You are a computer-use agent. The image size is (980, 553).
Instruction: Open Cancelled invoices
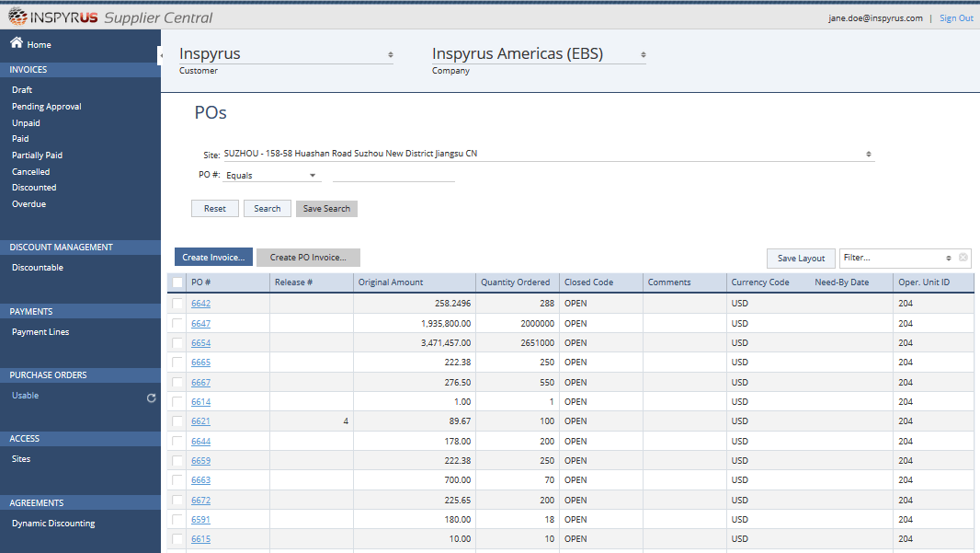[30, 171]
